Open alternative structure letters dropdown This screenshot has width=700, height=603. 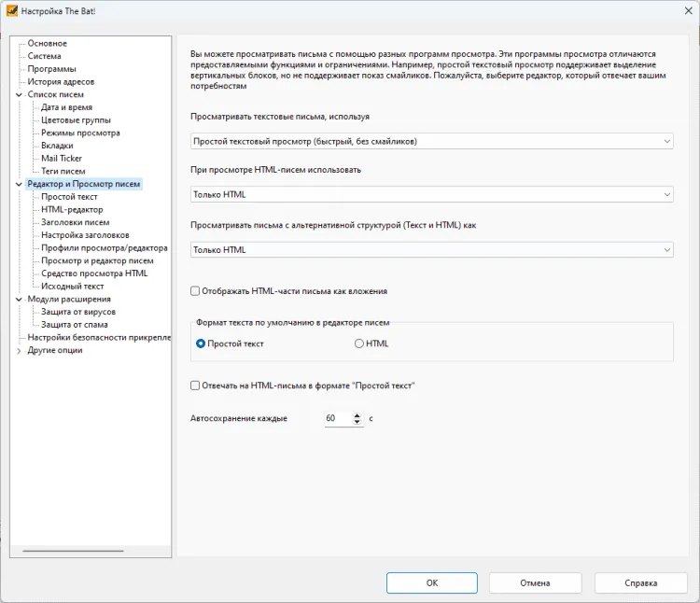(432, 250)
